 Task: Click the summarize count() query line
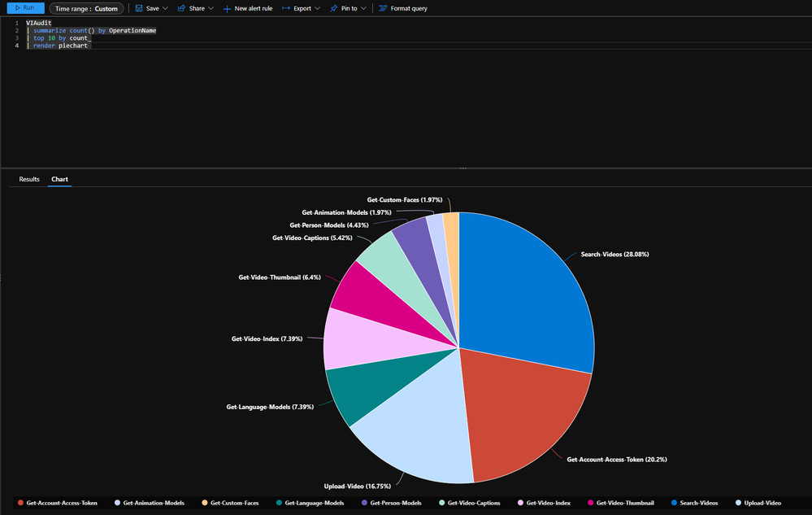(x=91, y=31)
